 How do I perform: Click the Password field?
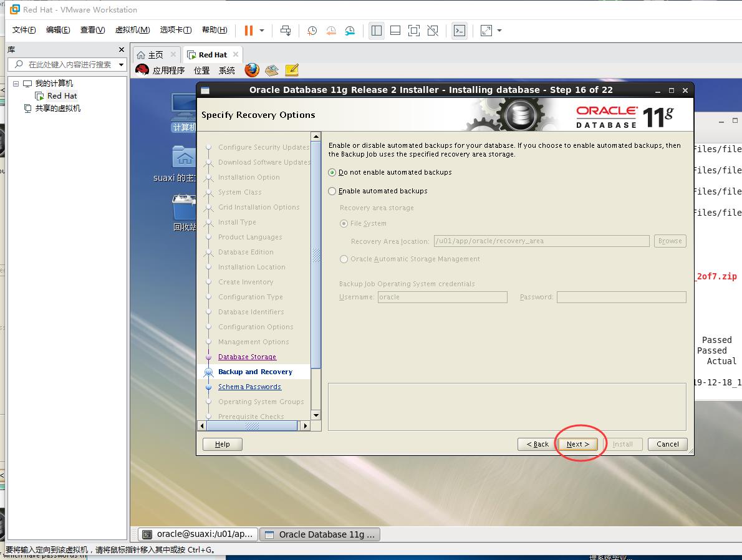coord(621,297)
